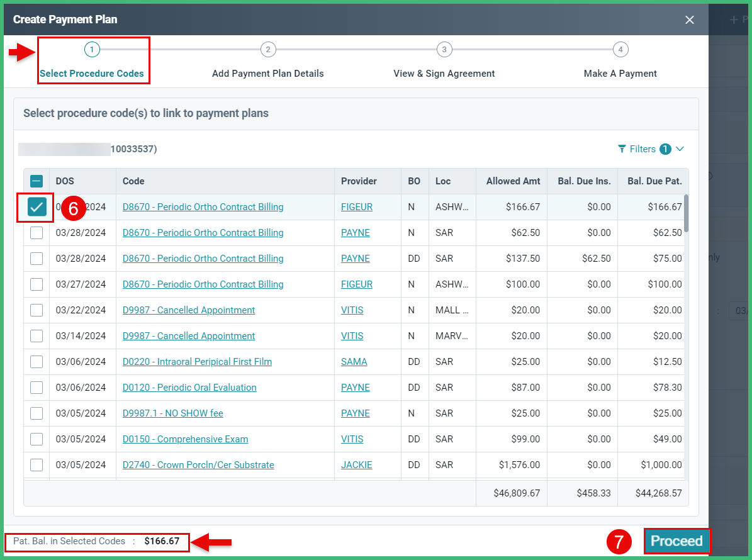Select the Make A Payment step label
This screenshot has width=752, height=560.
(620, 74)
